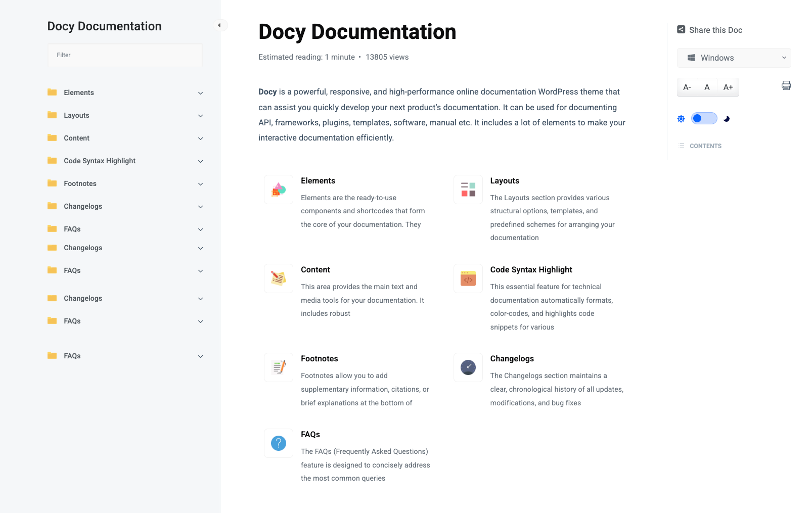This screenshot has width=812, height=513.
Task: Click the text 'Estimated reading: 1 minute'
Action: (x=306, y=57)
